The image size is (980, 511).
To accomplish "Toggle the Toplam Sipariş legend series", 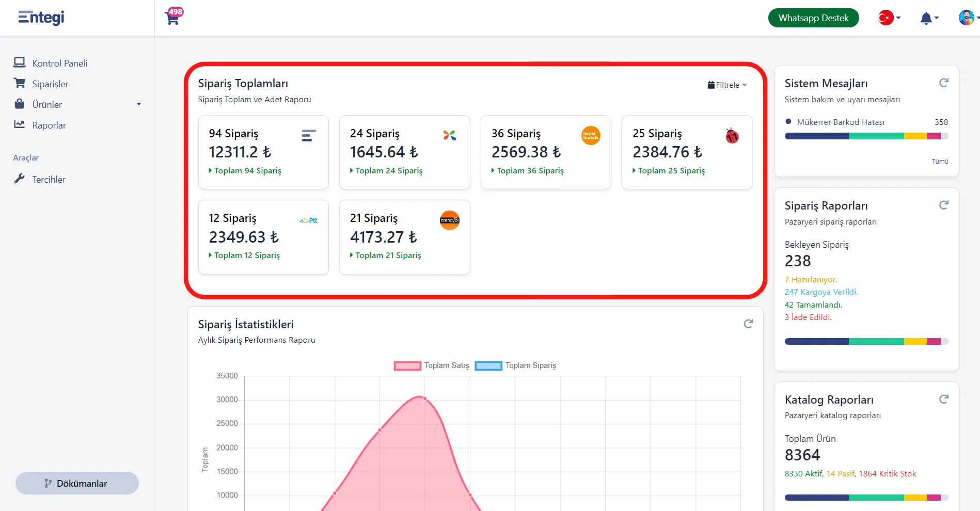I will pos(515,365).
